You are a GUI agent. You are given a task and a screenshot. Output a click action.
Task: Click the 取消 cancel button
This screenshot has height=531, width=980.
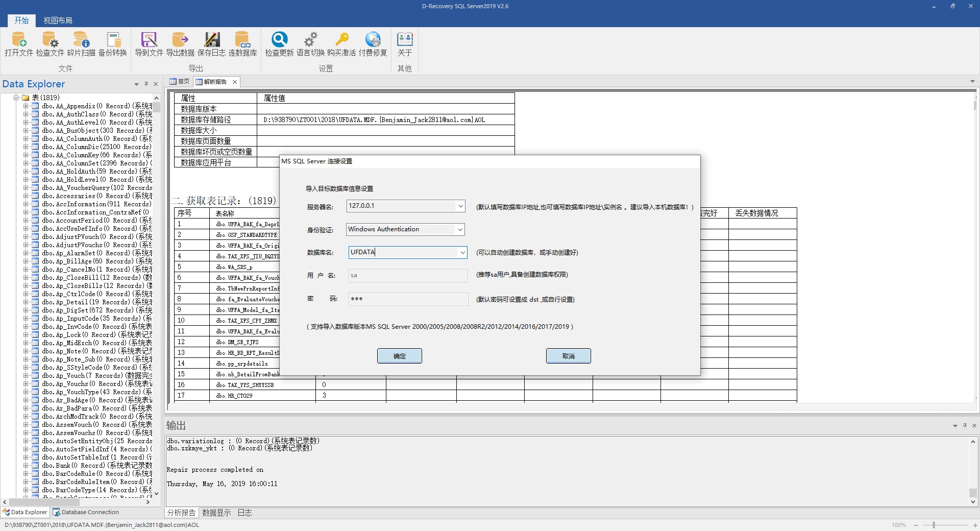pos(569,356)
